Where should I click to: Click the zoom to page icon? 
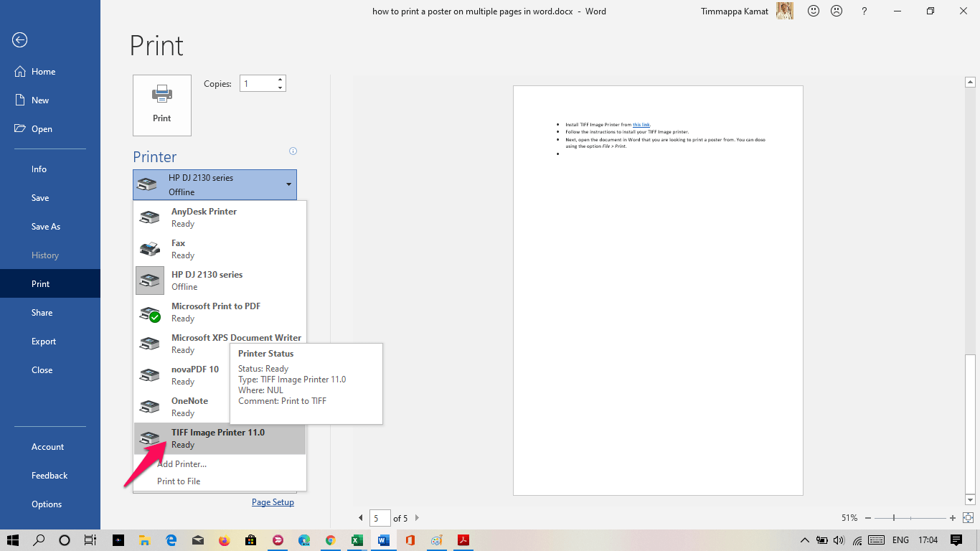point(969,517)
